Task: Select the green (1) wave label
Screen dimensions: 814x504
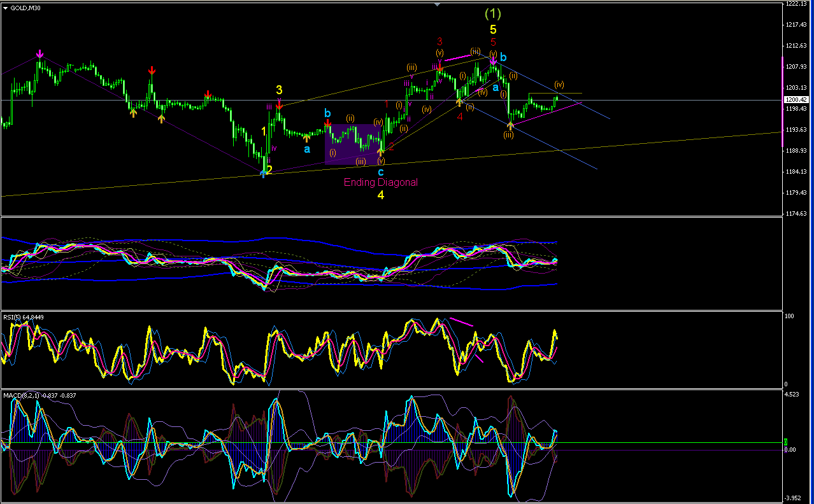Action: tap(493, 13)
